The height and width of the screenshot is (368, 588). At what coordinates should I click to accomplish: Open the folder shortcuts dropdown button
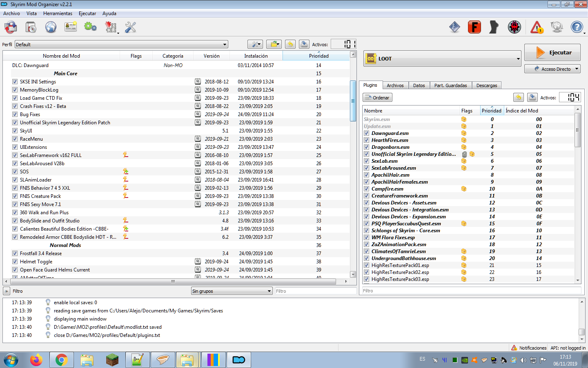274,44
